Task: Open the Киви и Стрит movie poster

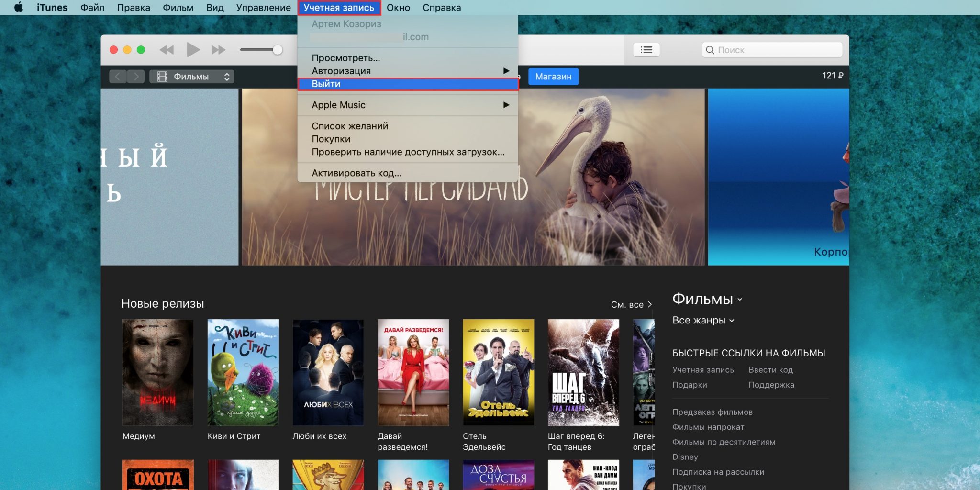Action: click(243, 372)
